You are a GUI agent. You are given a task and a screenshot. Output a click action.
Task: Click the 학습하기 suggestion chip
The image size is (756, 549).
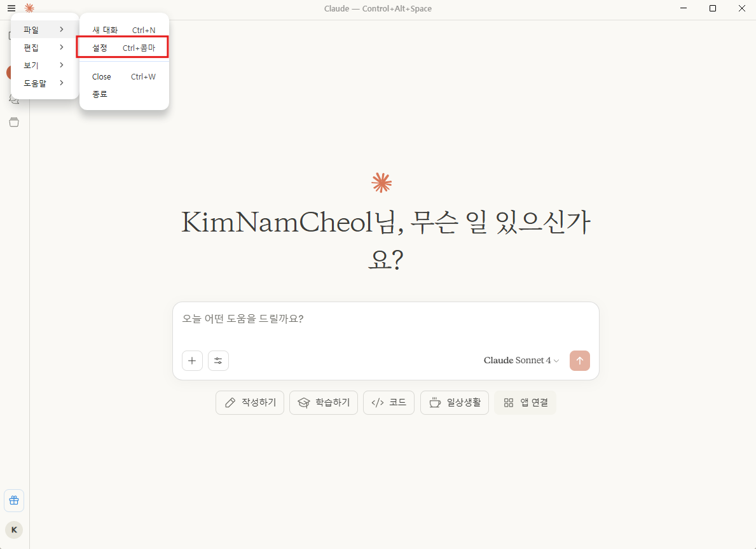[x=324, y=402]
